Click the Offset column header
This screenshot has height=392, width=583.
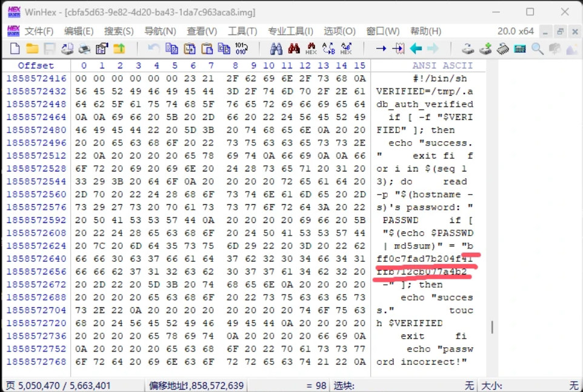36,65
